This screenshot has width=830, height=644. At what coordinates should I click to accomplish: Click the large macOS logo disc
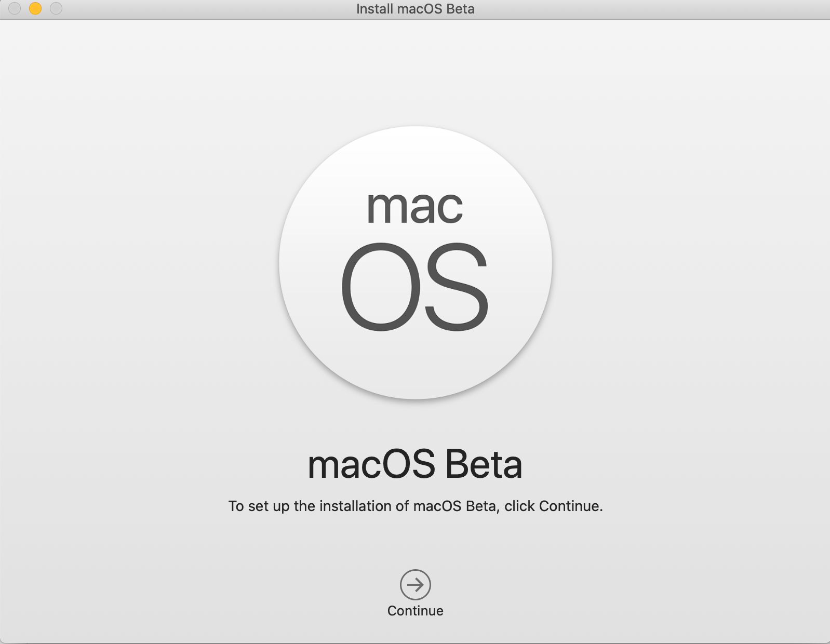pyautogui.click(x=416, y=263)
